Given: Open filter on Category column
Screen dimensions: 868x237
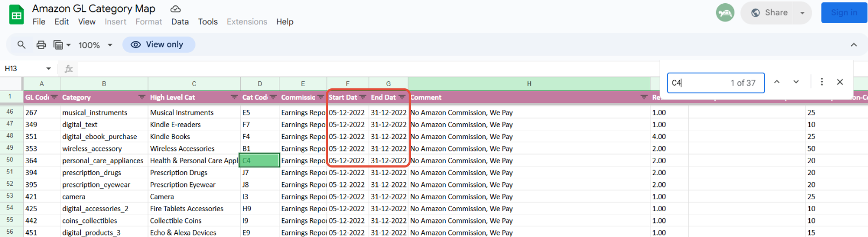Looking at the screenshot, I should coord(142,97).
